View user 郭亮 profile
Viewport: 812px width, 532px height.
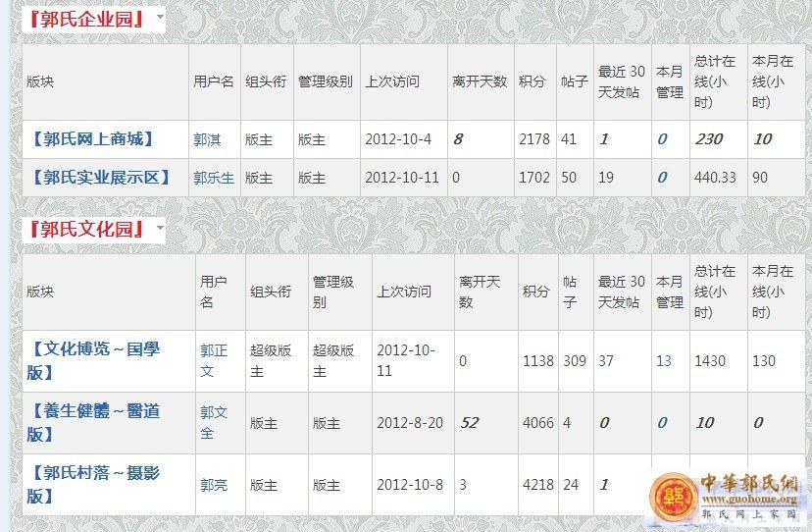(x=213, y=485)
